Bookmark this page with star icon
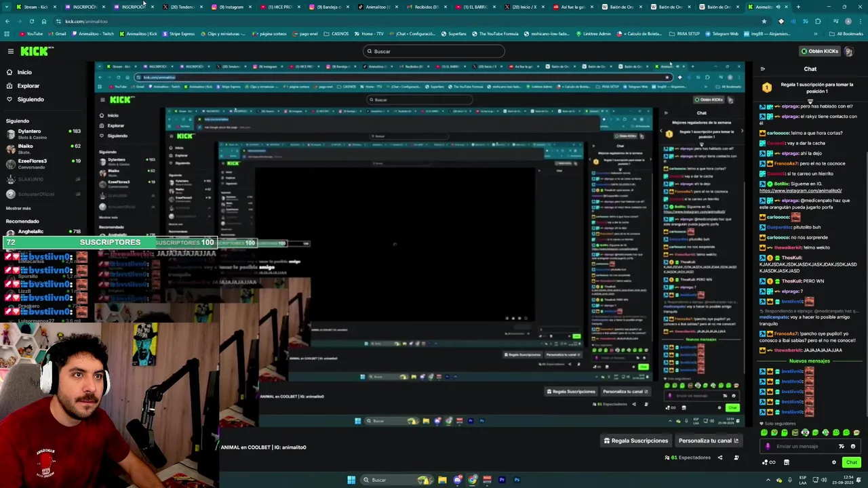The height and width of the screenshot is (488, 868). [764, 22]
